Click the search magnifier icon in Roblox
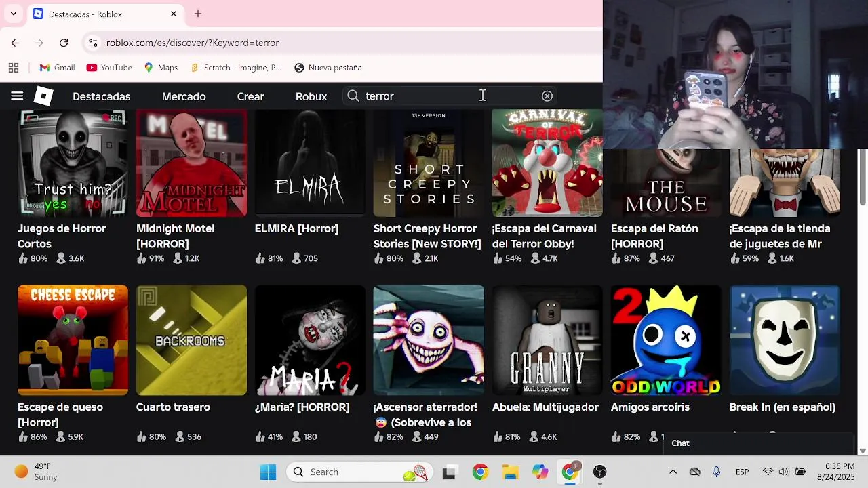 pos(353,96)
